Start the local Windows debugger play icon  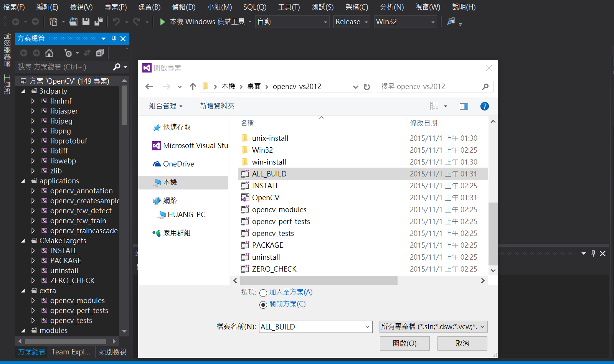pyautogui.click(x=162, y=22)
